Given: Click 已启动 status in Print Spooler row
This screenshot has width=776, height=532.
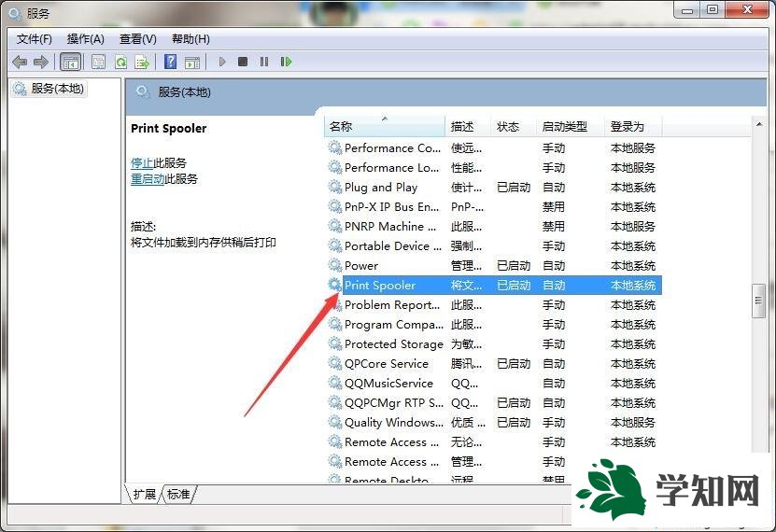Looking at the screenshot, I should click(514, 286).
